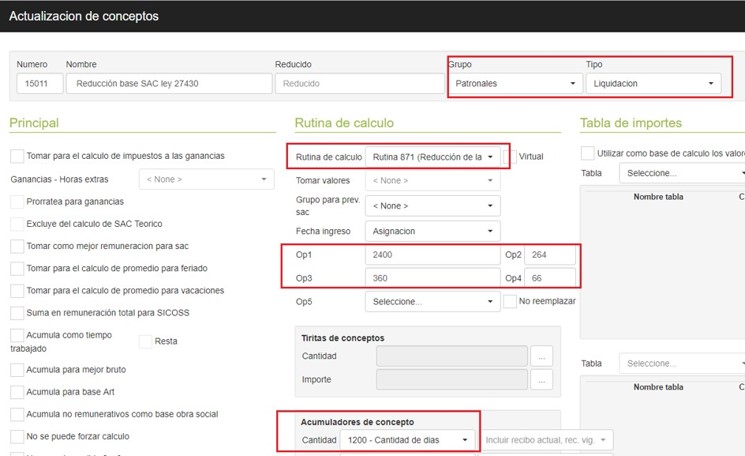Viewport: 745px width, 456px height.
Task: Open the '1200 - Cantidad de dias' dropdown
Action: click(x=407, y=440)
